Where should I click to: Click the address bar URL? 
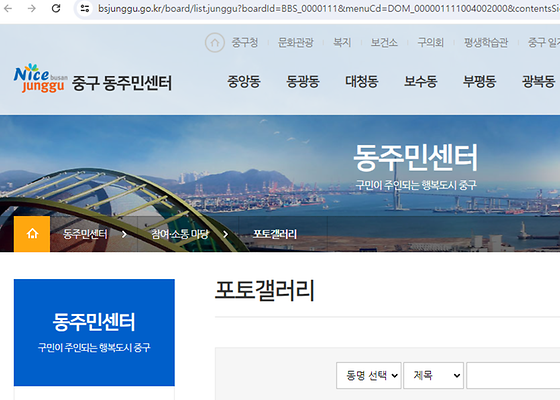329,8
